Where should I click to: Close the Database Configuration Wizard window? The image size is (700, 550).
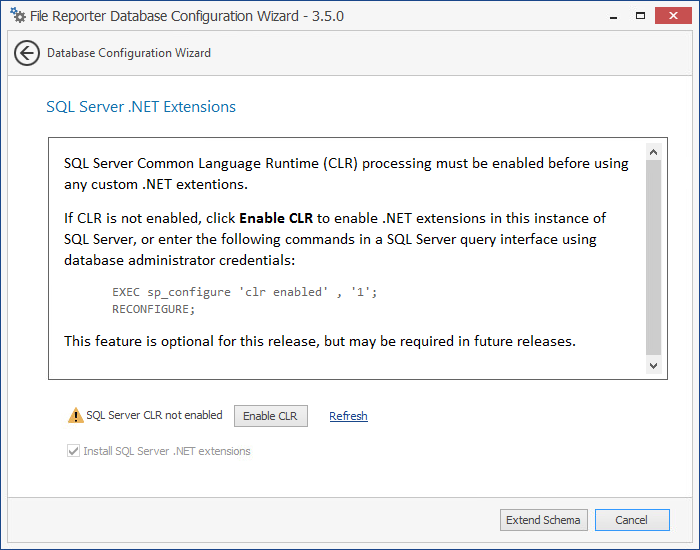pos(675,15)
